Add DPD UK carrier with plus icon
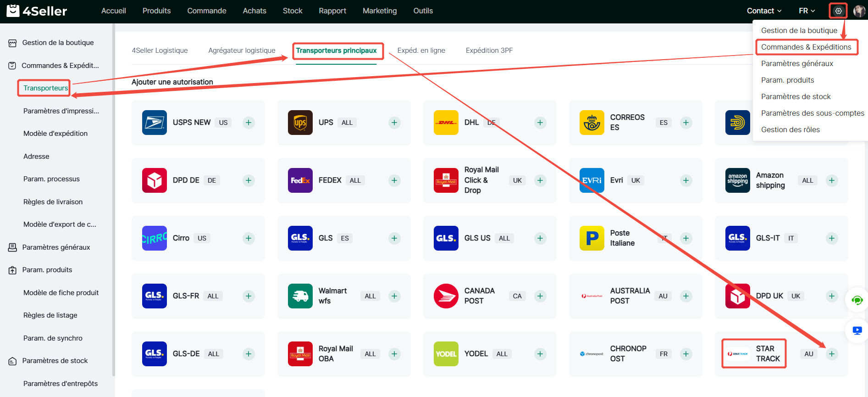The width and height of the screenshot is (868, 397). [x=832, y=296]
